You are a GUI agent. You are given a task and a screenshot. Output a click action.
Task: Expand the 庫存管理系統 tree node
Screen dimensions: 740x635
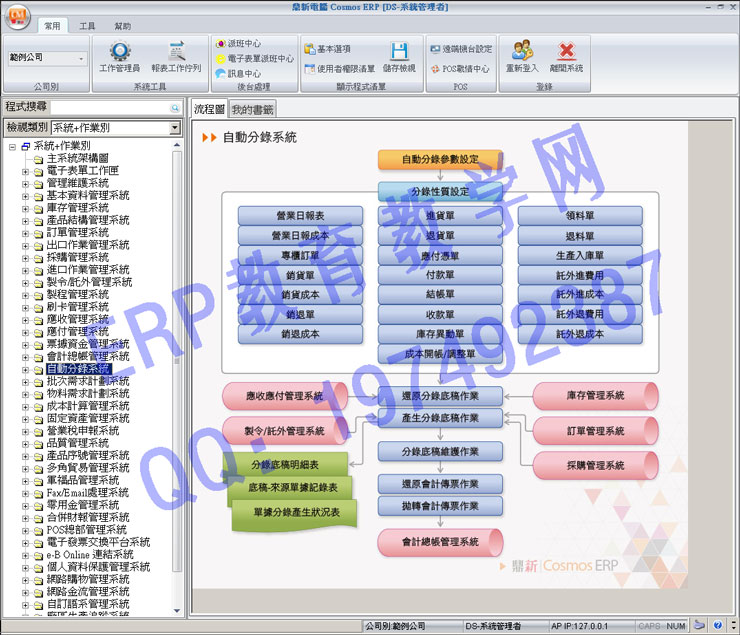point(25,209)
